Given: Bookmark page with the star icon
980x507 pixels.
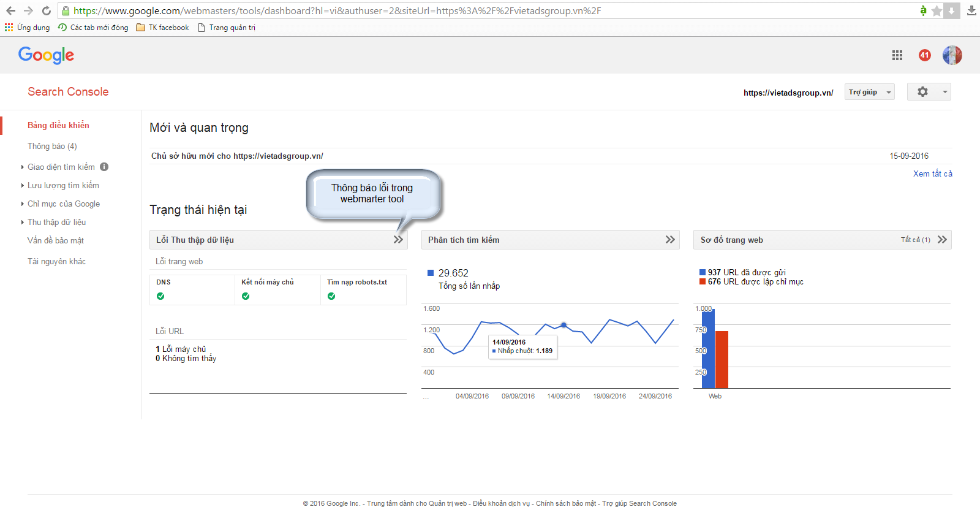Looking at the screenshot, I should 937,10.
